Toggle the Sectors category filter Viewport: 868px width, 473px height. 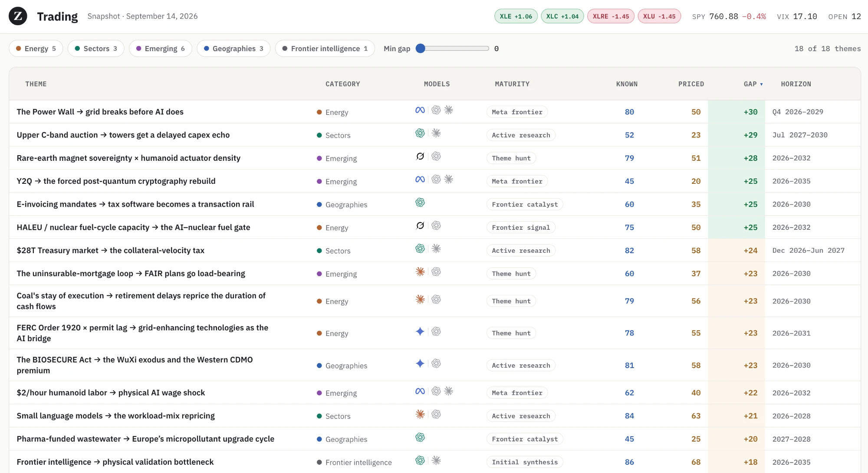point(96,49)
